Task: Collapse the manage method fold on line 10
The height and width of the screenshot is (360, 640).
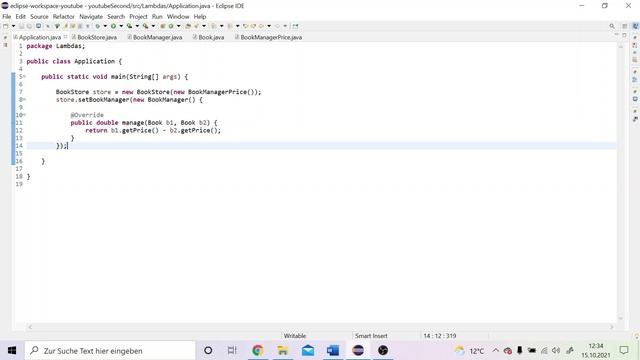Action: tap(24, 115)
